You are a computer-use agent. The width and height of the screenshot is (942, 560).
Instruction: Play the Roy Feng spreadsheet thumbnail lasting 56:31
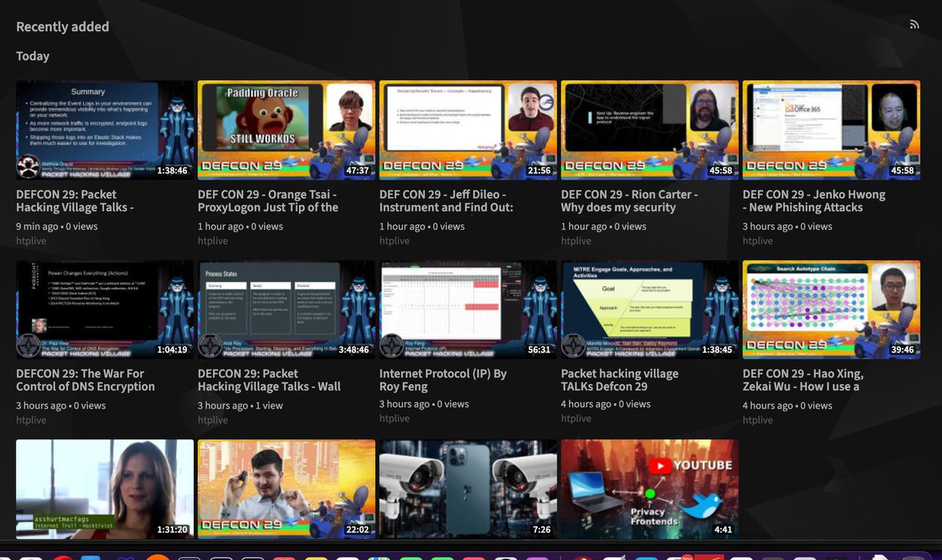click(469, 310)
